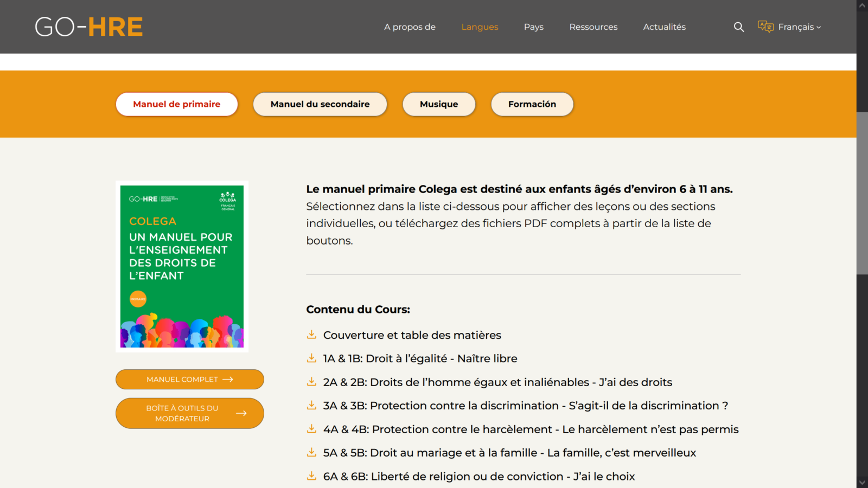Open the Ressources menu
Viewport: 868px width, 488px height.
(593, 27)
